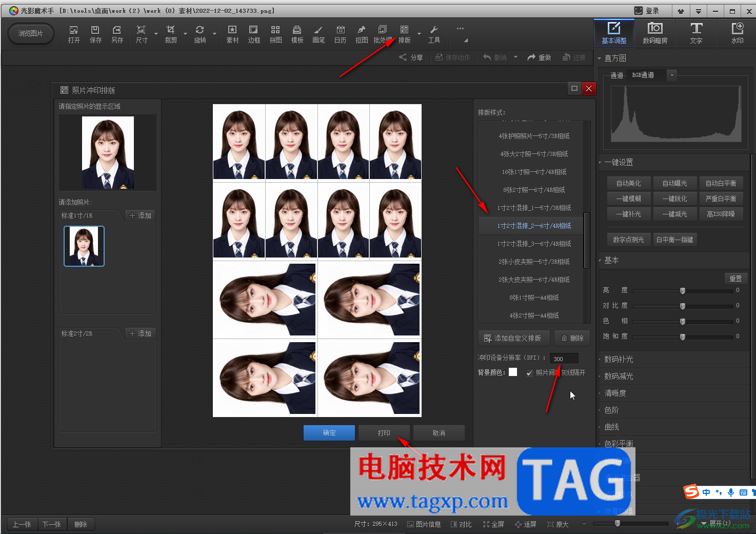This screenshot has width=756, height=534.
Task: Switch to the 数码暗房 tab
Action: 655,33
